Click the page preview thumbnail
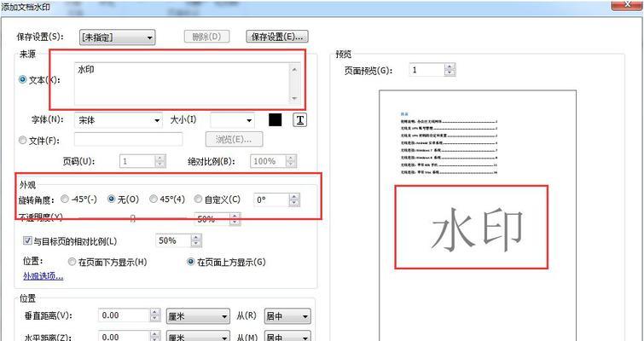The height and width of the screenshot is (341, 644). (478, 216)
